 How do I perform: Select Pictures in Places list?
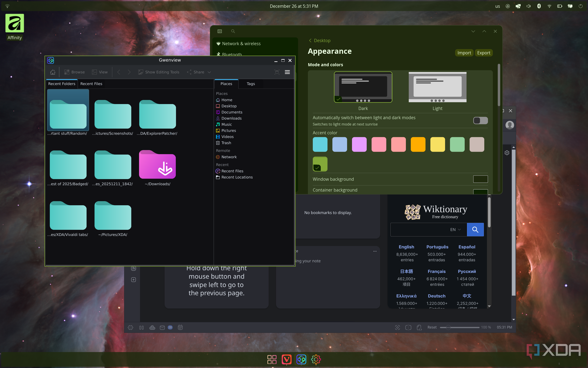228,130
